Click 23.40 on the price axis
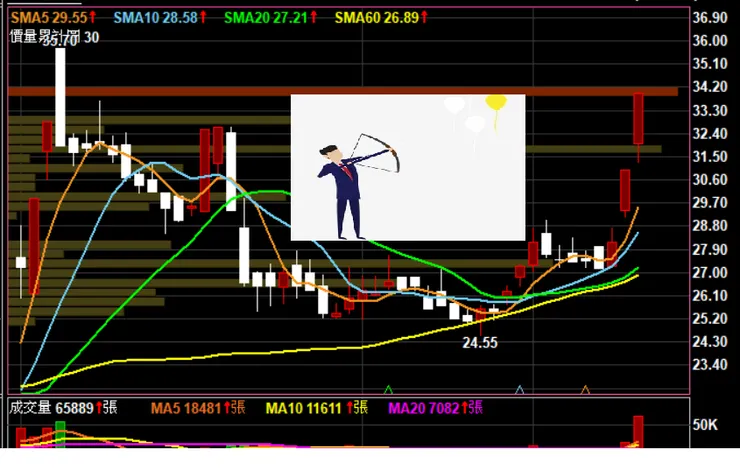Screen dimensions: 740x470 click(710, 365)
